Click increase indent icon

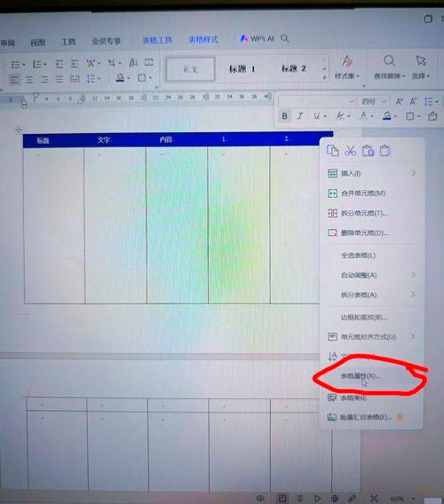click(x=75, y=64)
